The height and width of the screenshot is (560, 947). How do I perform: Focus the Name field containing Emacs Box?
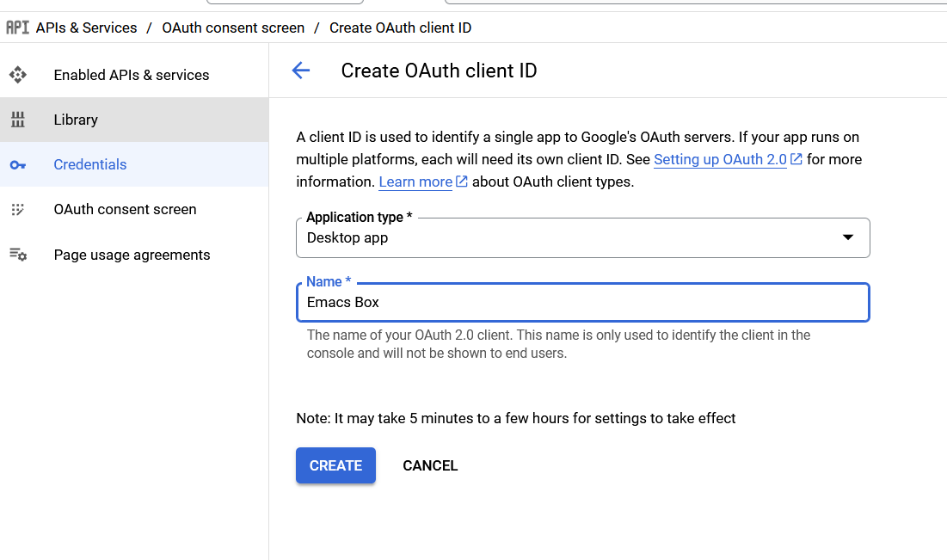click(x=582, y=303)
